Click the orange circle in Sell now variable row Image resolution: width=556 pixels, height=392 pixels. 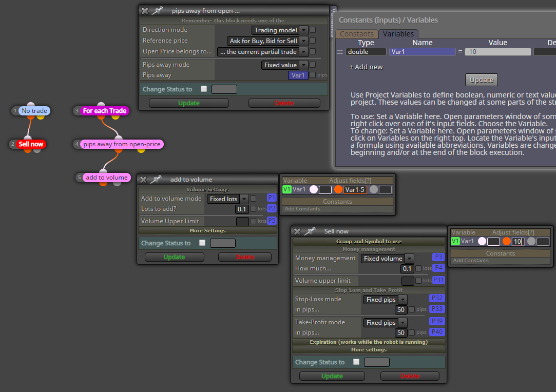coord(506,241)
